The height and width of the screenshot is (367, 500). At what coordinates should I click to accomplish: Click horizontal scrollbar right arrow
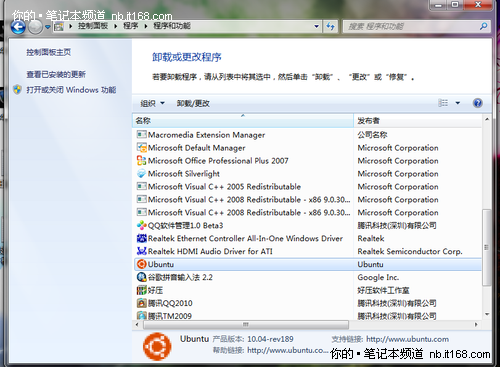(476, 324)
